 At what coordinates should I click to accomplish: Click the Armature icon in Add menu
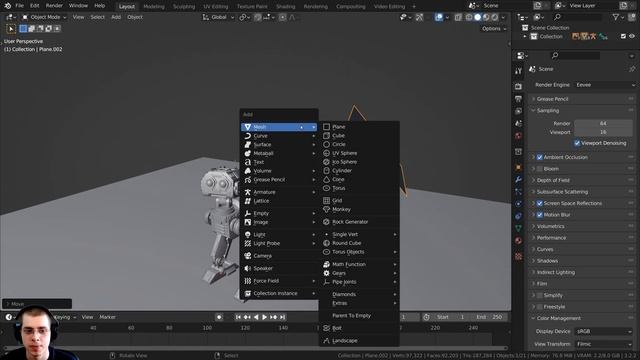[248, 192]
